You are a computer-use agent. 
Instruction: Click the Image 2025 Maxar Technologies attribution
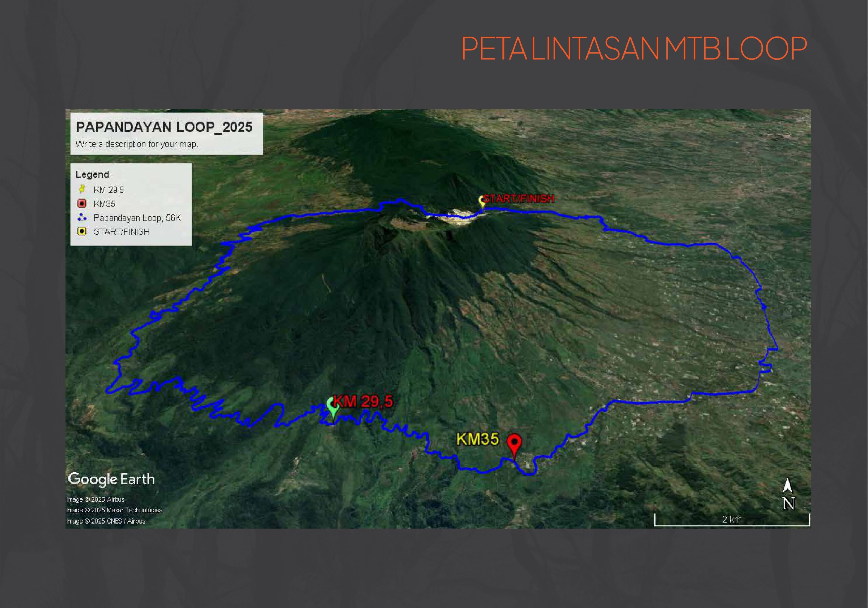point(114,510)
